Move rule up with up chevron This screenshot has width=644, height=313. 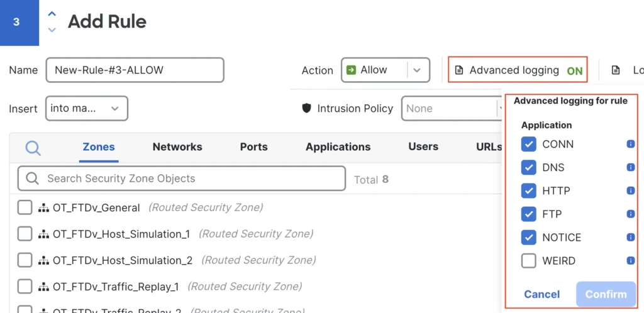tap(52, 14)
